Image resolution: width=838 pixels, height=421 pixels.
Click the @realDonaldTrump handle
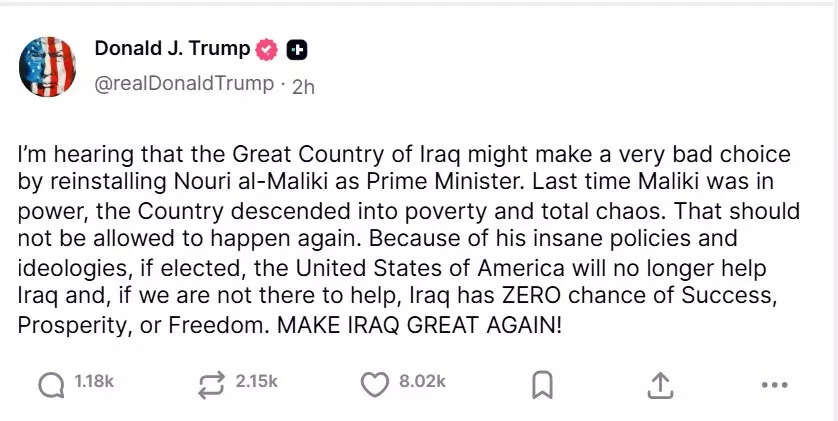(183, 84)
